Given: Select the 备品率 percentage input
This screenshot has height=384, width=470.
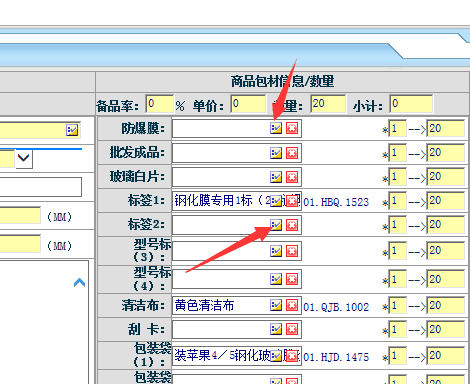Looking at the screenshot, I should tap(160, 104).
